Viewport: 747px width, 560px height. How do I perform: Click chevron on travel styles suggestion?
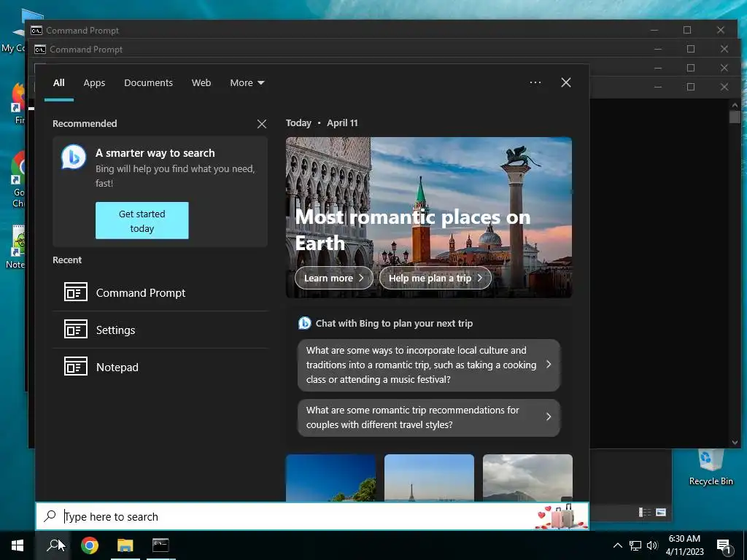coord(549,416)
